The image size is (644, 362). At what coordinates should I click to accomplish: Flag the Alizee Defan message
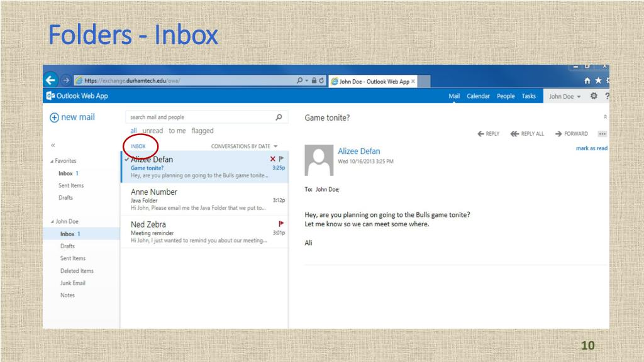coord(281,158)
